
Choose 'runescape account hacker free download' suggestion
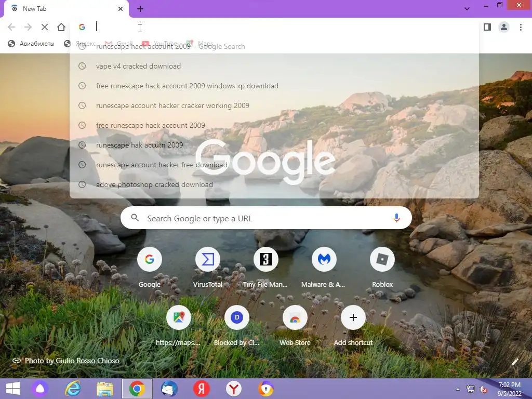click(274, 165)
